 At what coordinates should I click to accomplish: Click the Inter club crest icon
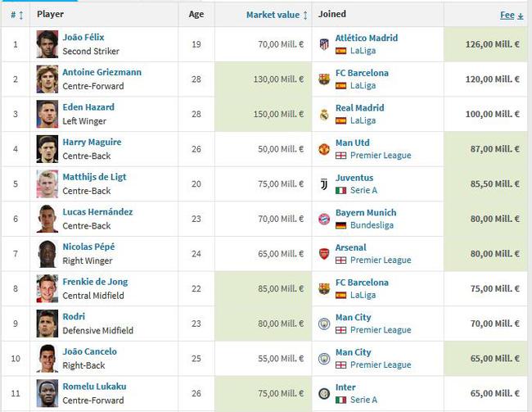tap(324, 393)
